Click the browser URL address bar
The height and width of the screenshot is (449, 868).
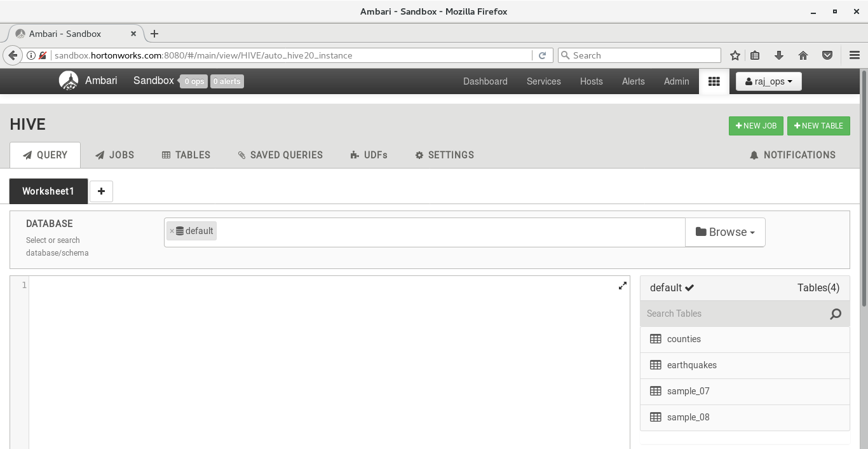coord(291,55)
